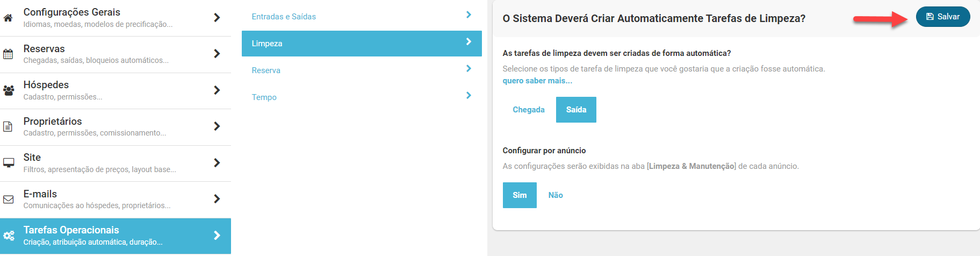Choose Sim for Configurar por anúncio
Image resolution: width=980 pixels, height=256 pixels.
[x=520, y=195]
